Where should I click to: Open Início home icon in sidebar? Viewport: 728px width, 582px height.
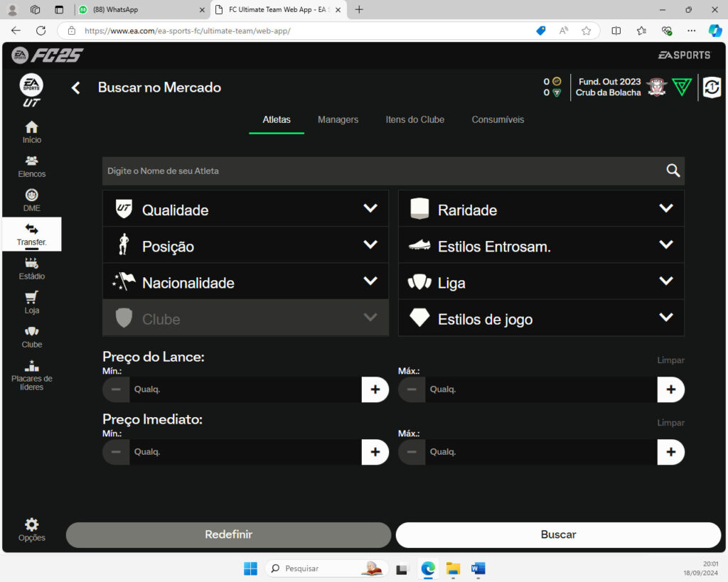tap(31, 131)
